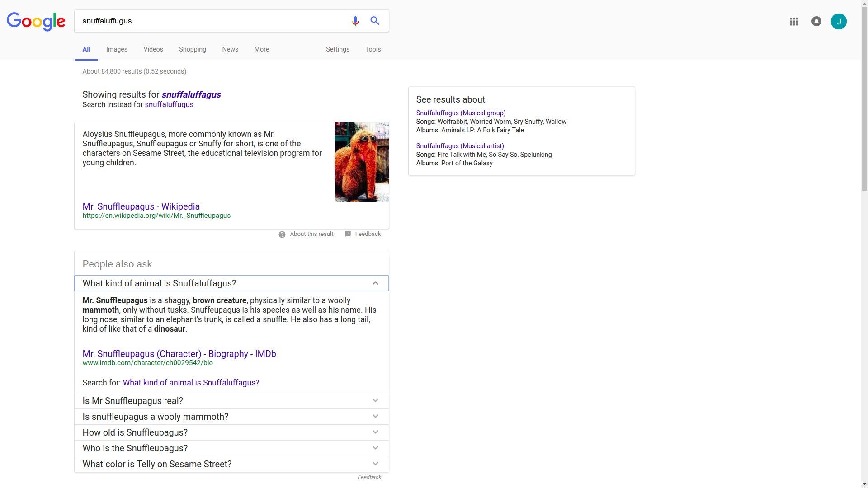This screenshot has height=488, width=868.
Task: Search for "What kind of animal is Snuffaluffagus?"
Action: (x=191, y=383)
